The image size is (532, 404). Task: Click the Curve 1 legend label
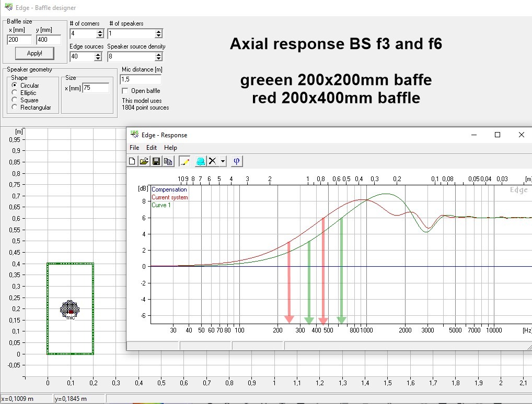[161, 205]
